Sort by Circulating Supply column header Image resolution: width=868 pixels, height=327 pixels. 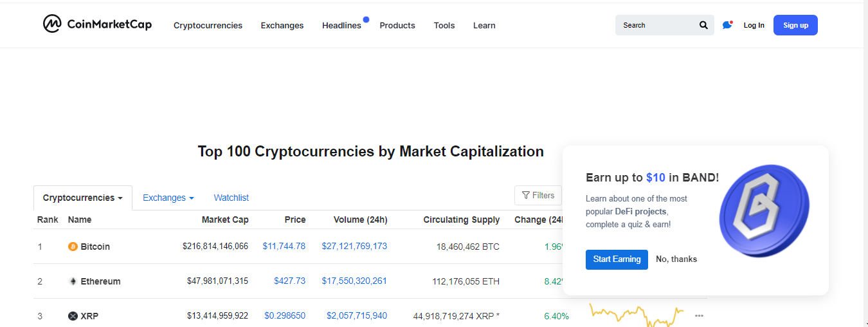coord(462,220)
